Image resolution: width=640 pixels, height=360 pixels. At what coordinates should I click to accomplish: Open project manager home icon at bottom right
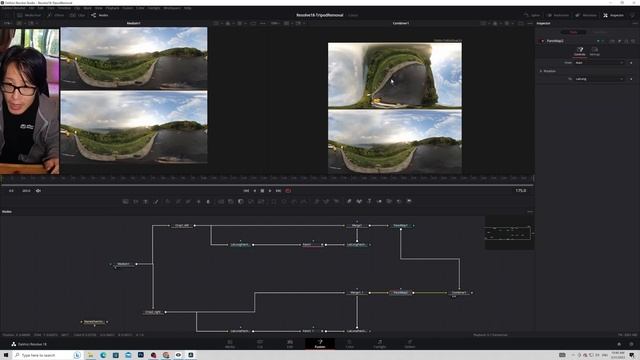[x=619, y=344]
